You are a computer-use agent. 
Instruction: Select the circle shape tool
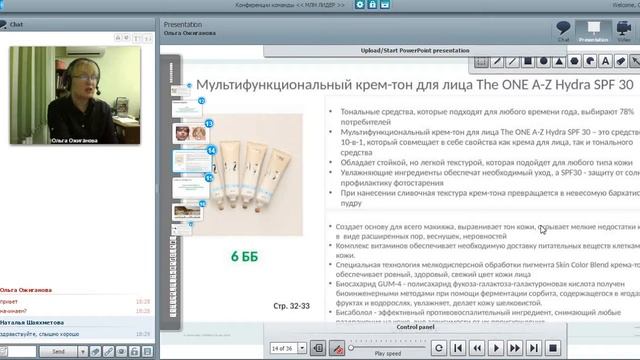point(543,62)
